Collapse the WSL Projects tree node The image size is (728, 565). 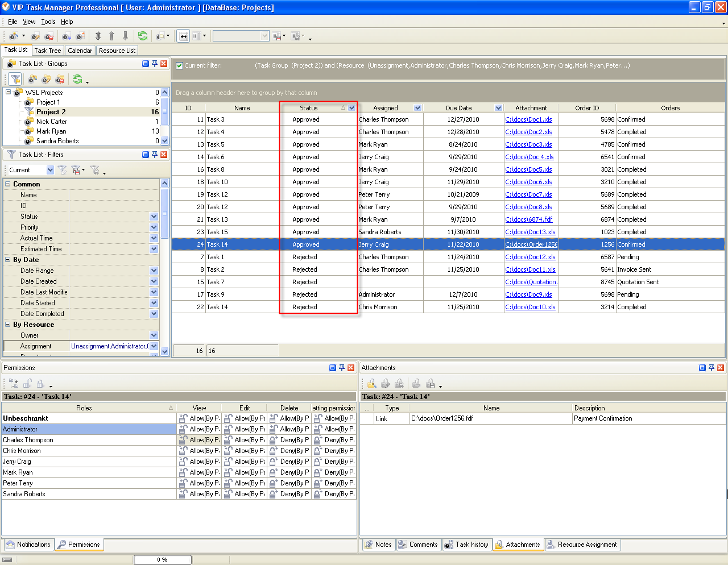click(x=9, y=92)
